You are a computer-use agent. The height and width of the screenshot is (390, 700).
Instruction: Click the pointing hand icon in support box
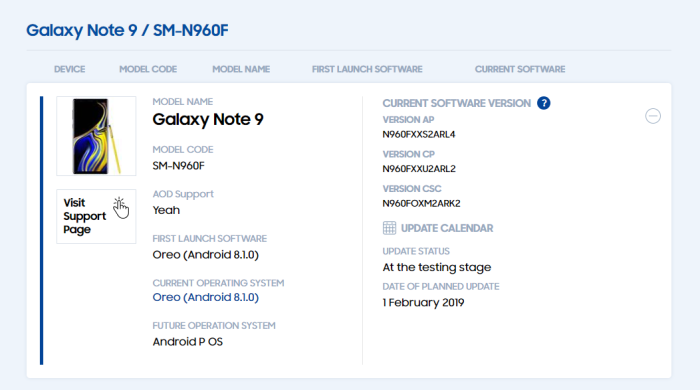[x=121, y=208]
